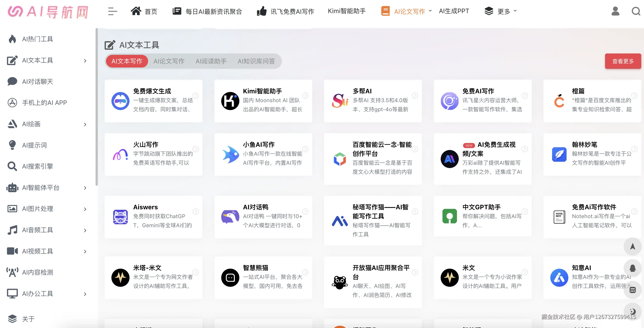Click the 火山写作 logo icon
Viewport: 644px width, 328px height.
(120, 154)
